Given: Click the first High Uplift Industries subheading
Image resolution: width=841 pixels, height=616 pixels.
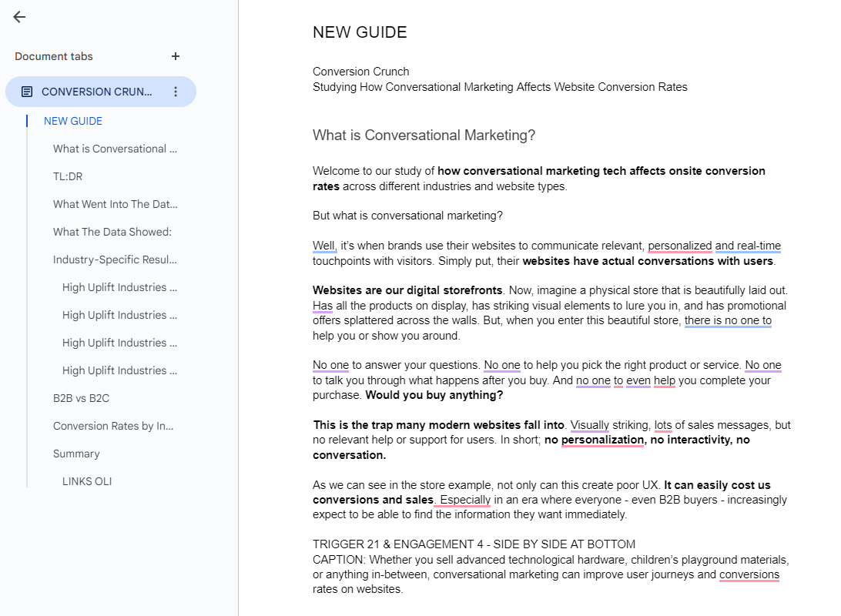Looking at the screenshot, I should 119,287.
